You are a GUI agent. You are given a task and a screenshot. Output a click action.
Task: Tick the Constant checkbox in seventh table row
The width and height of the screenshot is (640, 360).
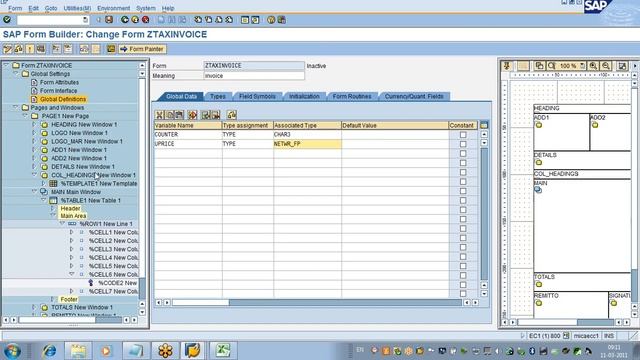click(463, 191)
